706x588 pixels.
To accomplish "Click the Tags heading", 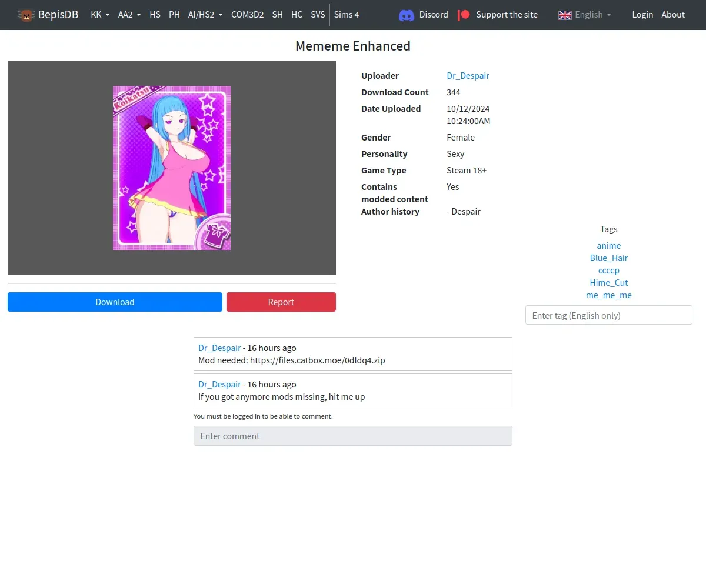I will (609, 229).
